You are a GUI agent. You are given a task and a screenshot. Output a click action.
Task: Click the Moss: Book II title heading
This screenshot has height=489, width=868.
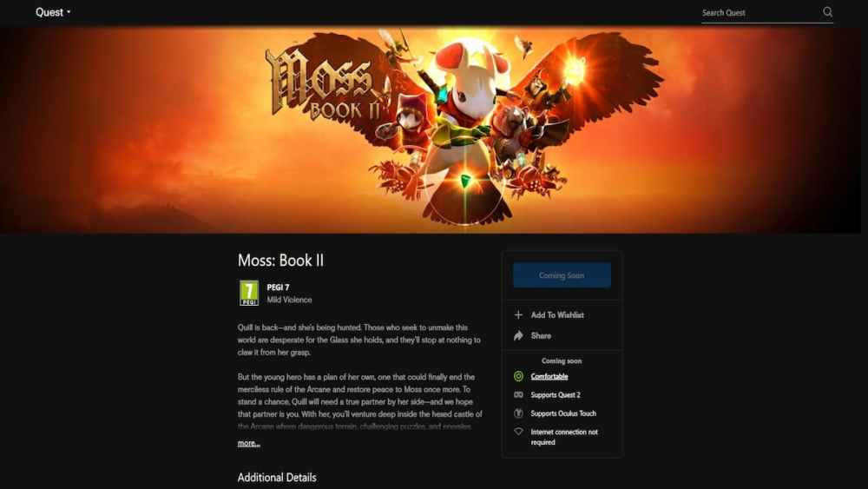[x=280, y=260]
